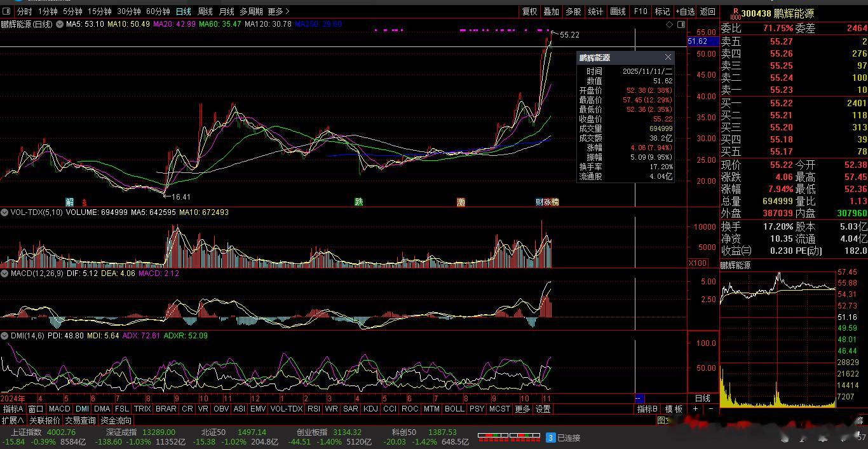Click the 解 marker below the chart
868x449 pixels.
70,202
